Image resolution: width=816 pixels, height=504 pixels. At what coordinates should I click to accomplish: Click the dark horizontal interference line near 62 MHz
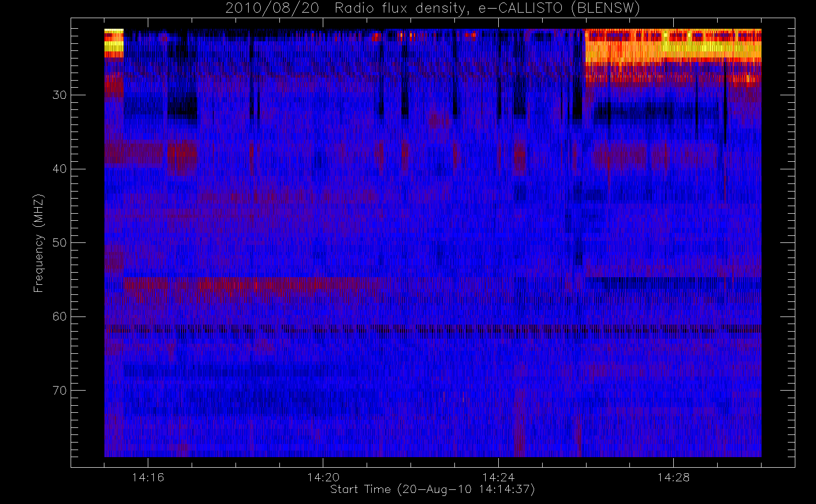click(433, 329)
